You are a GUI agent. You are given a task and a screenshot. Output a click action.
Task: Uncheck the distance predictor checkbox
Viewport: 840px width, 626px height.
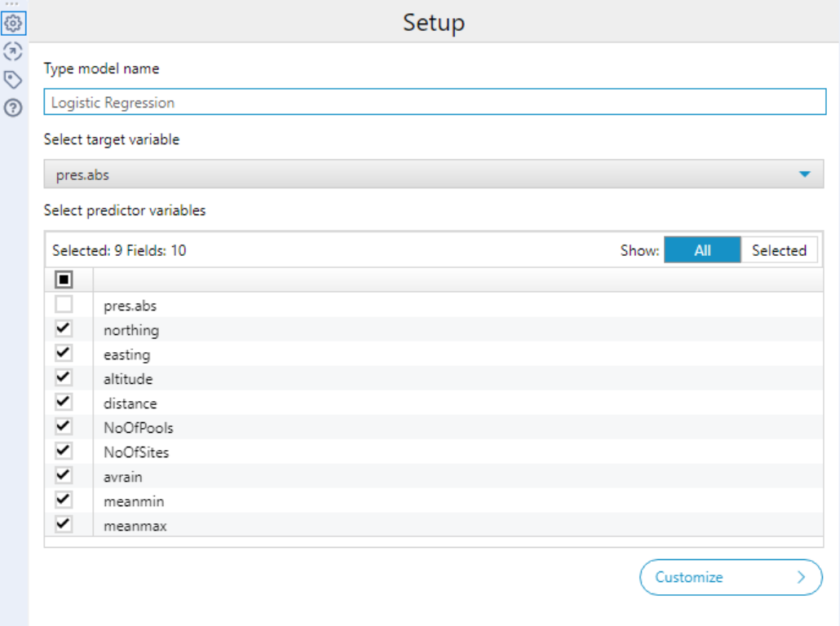click(64, 403)
